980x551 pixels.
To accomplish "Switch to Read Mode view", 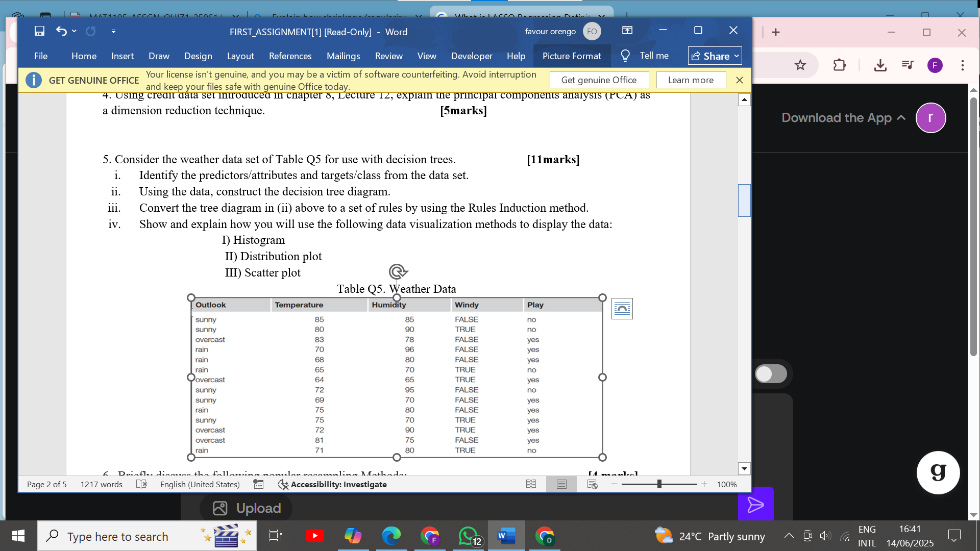I will [x=531, y=484].
